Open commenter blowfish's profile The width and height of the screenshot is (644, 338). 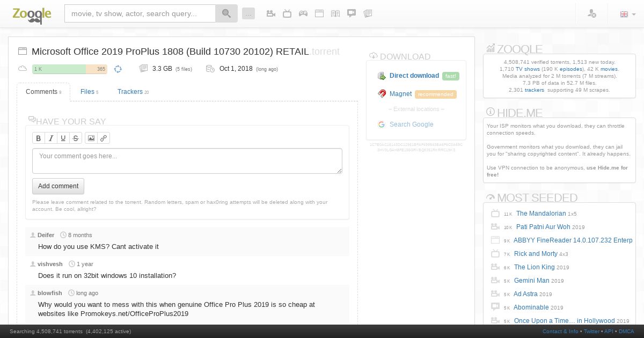[x=49, y=293]
